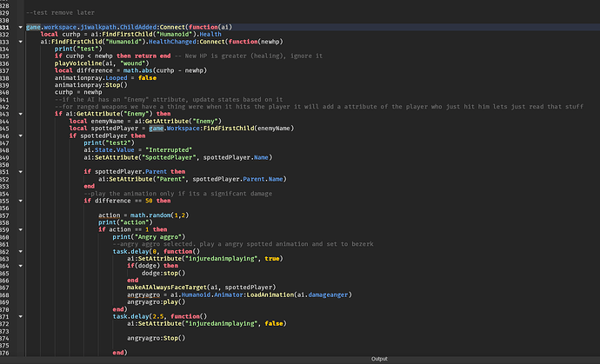Click the '--test remove later' comment

(x=60, y=13)
